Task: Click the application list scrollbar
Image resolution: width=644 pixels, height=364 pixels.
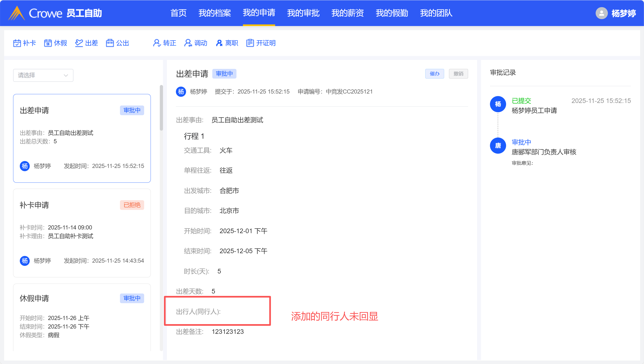Action: pyautogui.click(x=161, y=108)
